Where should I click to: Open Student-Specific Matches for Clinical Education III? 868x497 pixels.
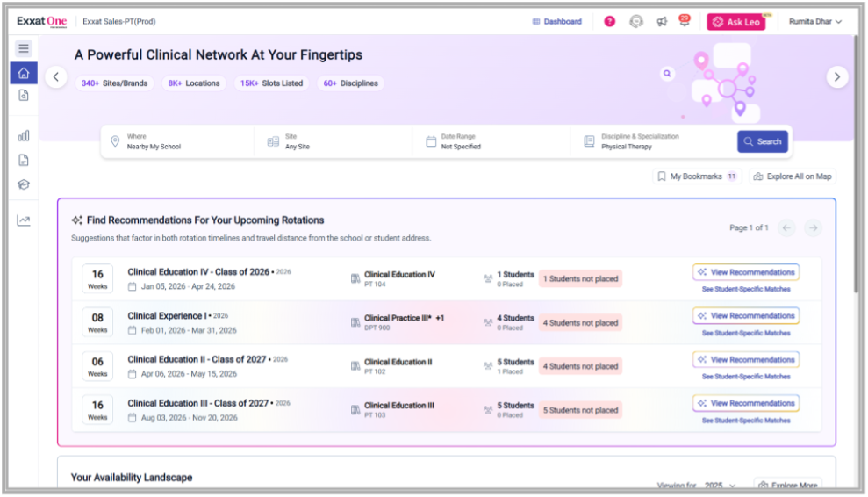pos(745,421)
